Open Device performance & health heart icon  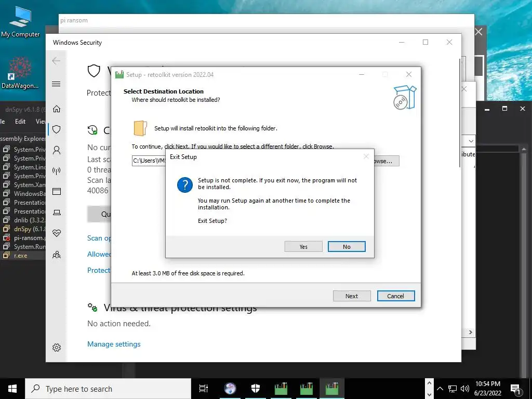tap(57, 233)
